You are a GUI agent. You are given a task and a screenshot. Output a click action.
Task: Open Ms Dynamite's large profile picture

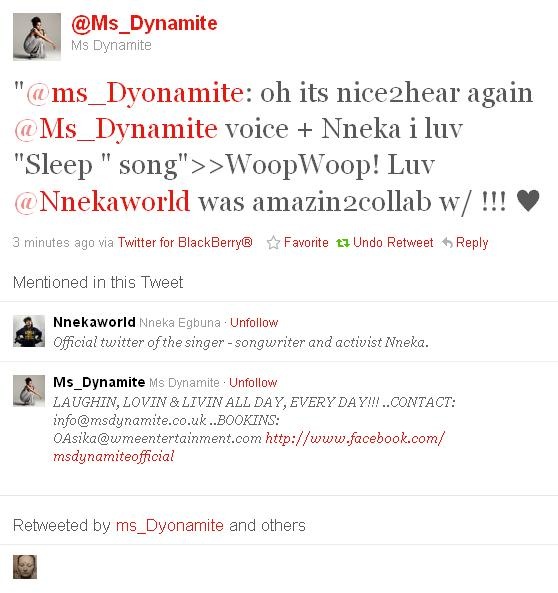pyautogui.click(x=37, y=37)
